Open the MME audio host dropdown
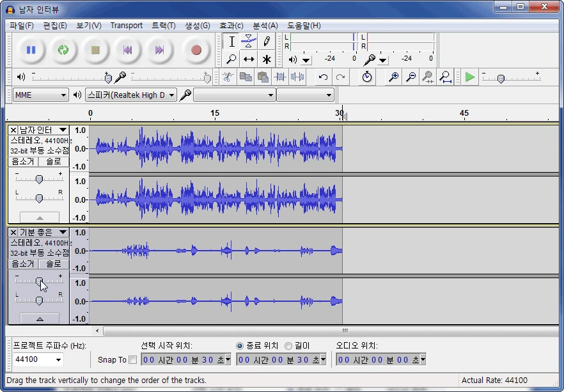Screen dimensions: 564x392 coord(41,95)
